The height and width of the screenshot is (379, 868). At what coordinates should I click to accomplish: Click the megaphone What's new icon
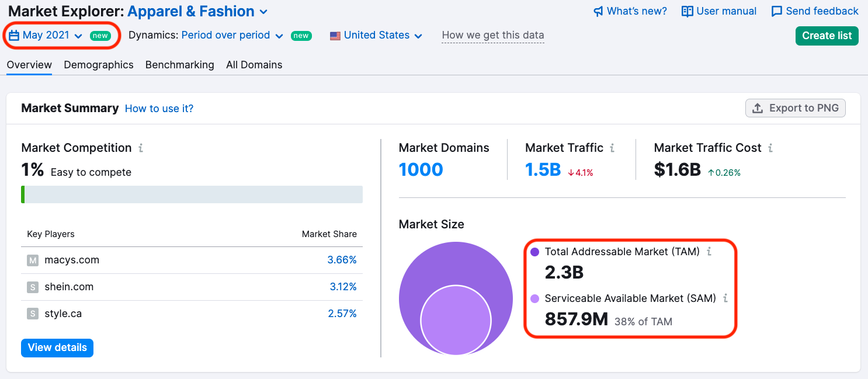point(598,12)
